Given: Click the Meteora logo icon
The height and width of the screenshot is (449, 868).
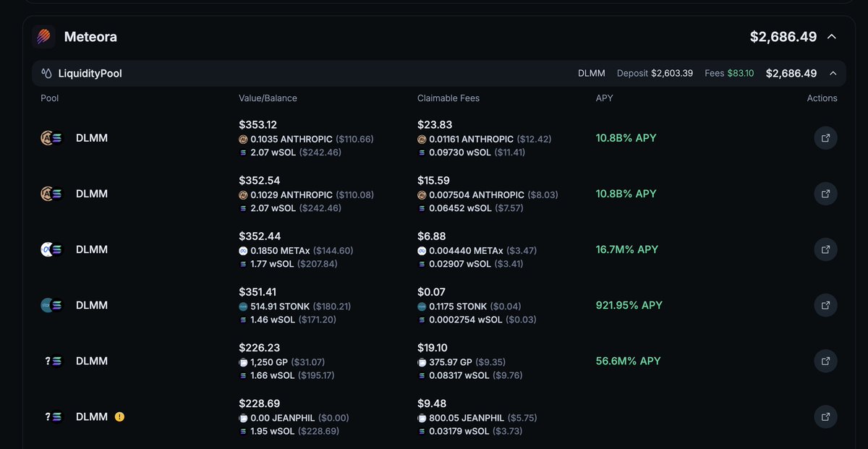Looking at the screenshot, I should [x=43, y=36].
